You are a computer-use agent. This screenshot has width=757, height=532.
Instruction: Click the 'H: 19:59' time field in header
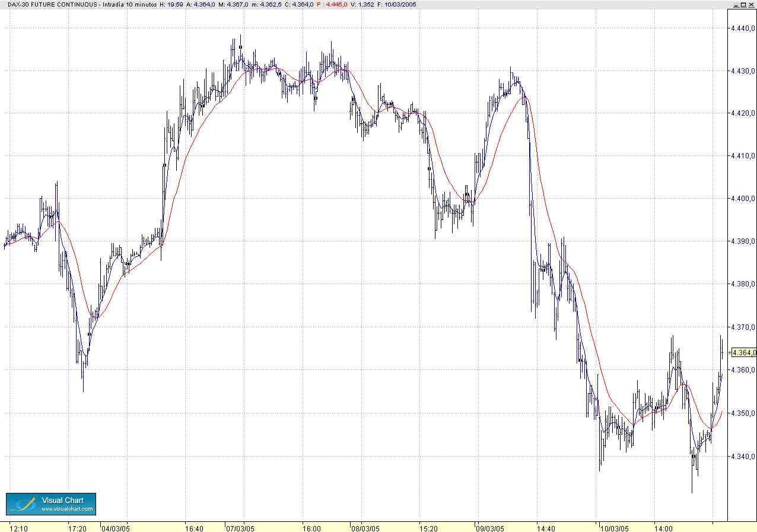[x=171, y=4]
